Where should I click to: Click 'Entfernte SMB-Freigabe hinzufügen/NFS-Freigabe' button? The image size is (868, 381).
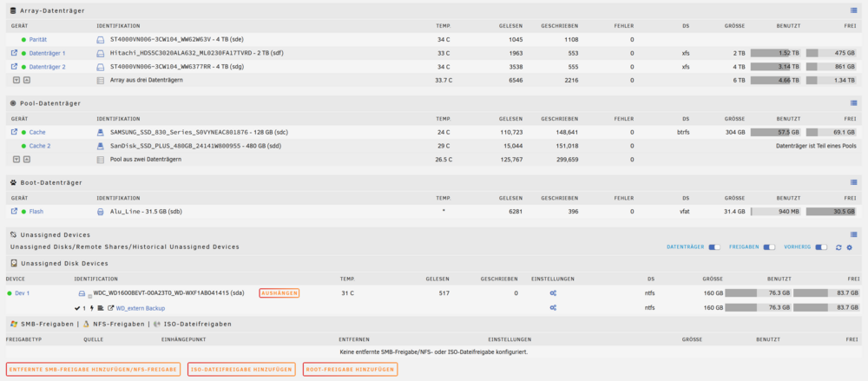[93, 369]
